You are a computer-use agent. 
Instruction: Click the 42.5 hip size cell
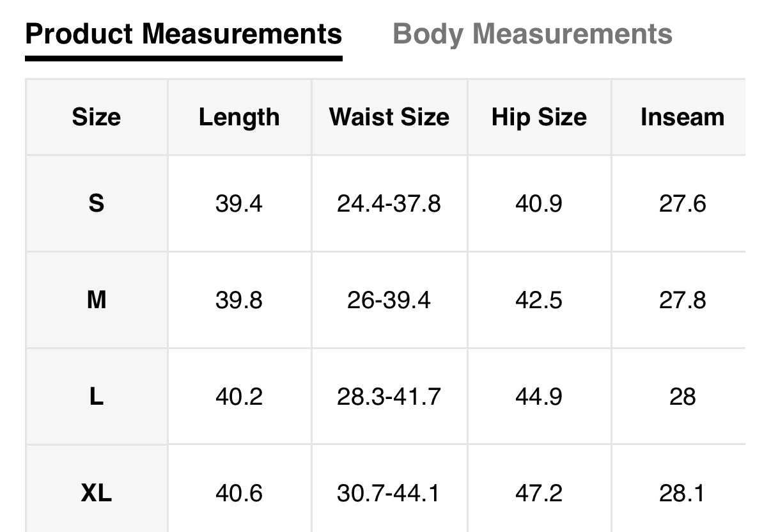pyautogui.click(x=539, y=300)
